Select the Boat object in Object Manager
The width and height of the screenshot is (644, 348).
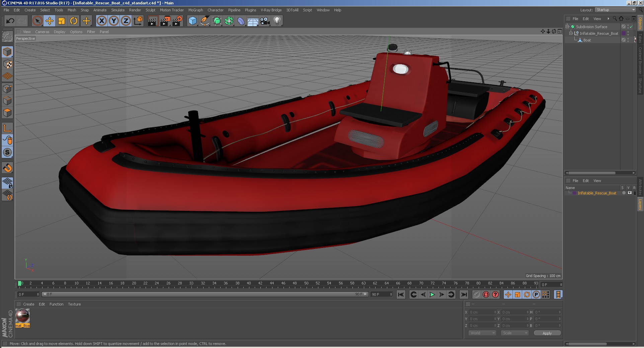tap(587, 40)
